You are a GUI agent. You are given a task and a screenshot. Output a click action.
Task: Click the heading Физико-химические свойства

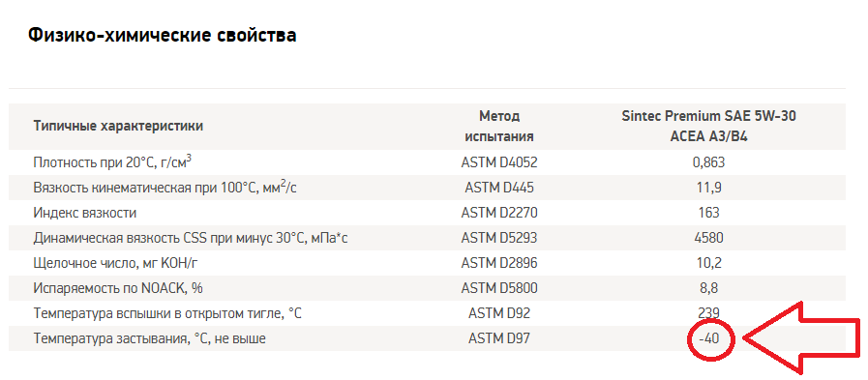point(162,36)
